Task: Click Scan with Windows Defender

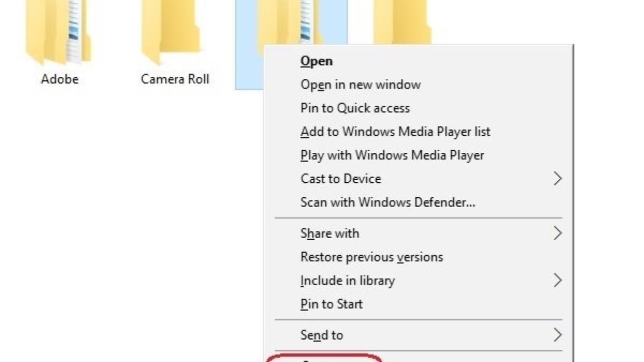Action: 387,203
